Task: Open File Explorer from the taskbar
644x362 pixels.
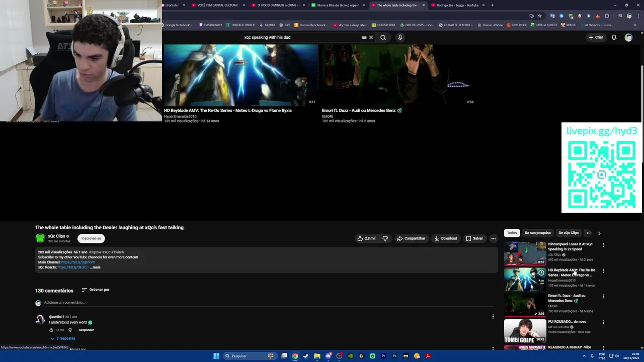Action: [x=317, y=356]
